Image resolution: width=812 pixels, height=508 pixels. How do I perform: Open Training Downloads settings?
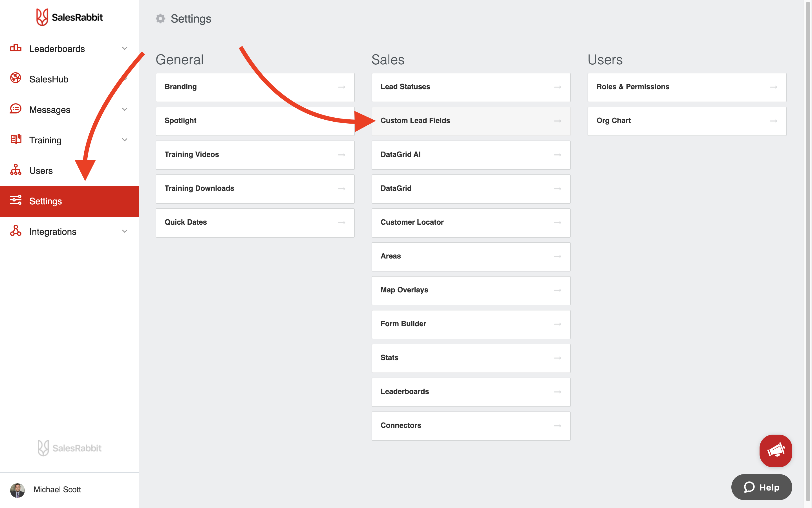pos(255,189)
